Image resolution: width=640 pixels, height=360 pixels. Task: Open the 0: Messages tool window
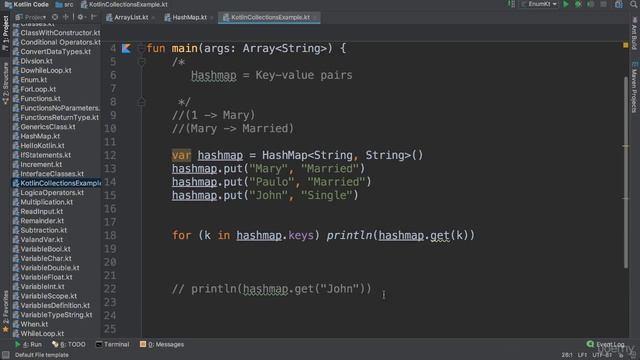coord(162,344)
